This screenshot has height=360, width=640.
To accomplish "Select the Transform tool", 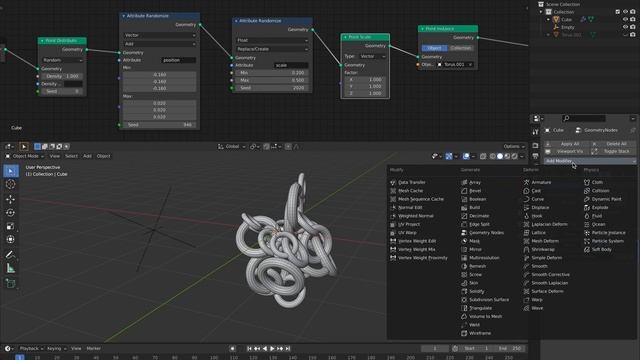I will pyautogui.click(x=11, y=240).
